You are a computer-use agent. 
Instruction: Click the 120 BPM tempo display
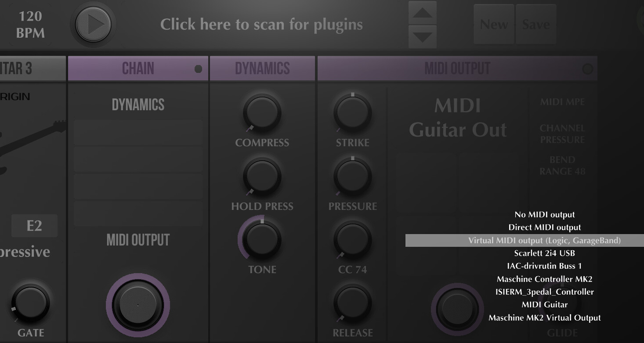coord(30,25)
